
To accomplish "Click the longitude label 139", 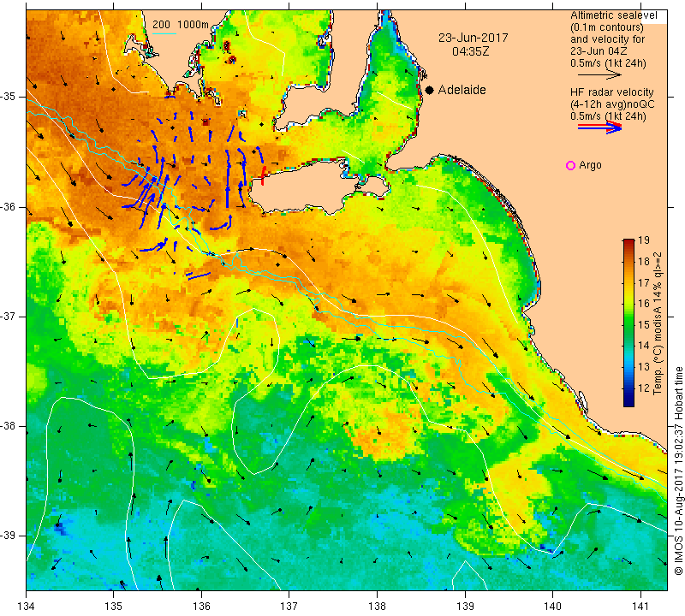I will coord(465,606).
